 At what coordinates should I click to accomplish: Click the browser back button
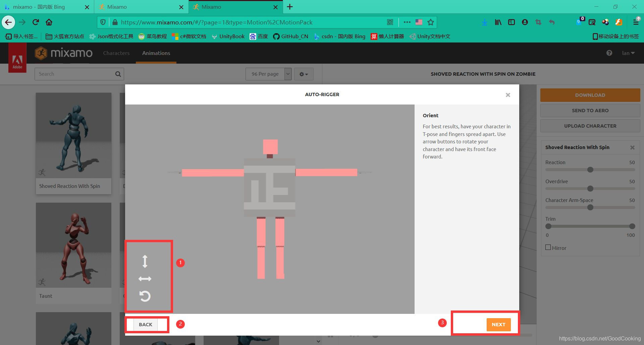pyautogui.click(x=8, y=22)
